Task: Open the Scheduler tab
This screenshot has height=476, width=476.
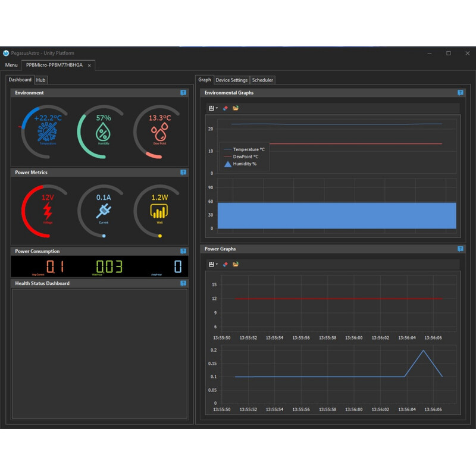Action: click(262, 80)
